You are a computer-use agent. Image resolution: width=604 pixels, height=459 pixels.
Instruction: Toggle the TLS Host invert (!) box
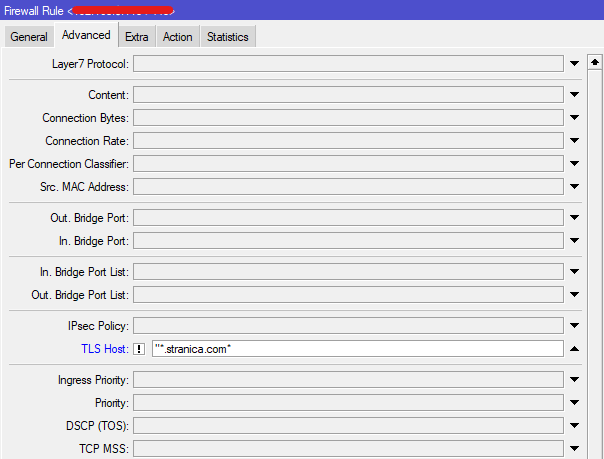coord(140,348)
